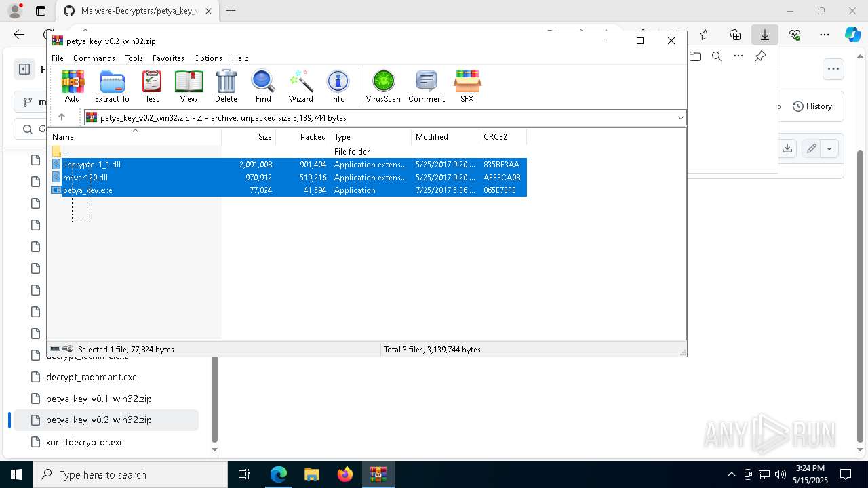The height and width of the screenshot is (488, 868).
Task: Open the Options menu
Action: (x=208, y=58)
